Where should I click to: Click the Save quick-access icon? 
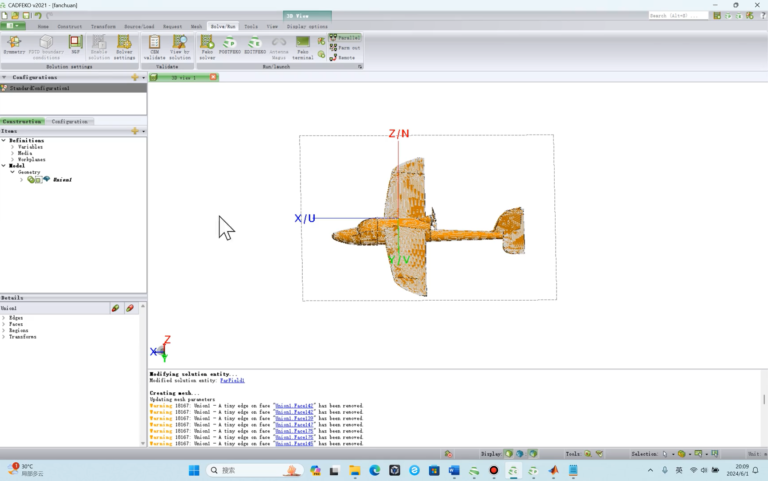26,16
